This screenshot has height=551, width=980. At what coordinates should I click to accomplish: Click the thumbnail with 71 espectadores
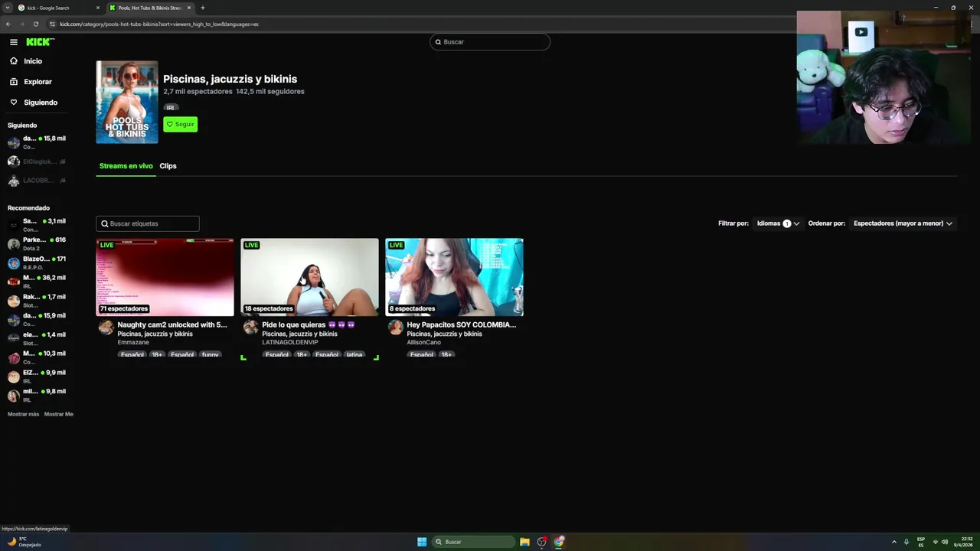point(165,277)
